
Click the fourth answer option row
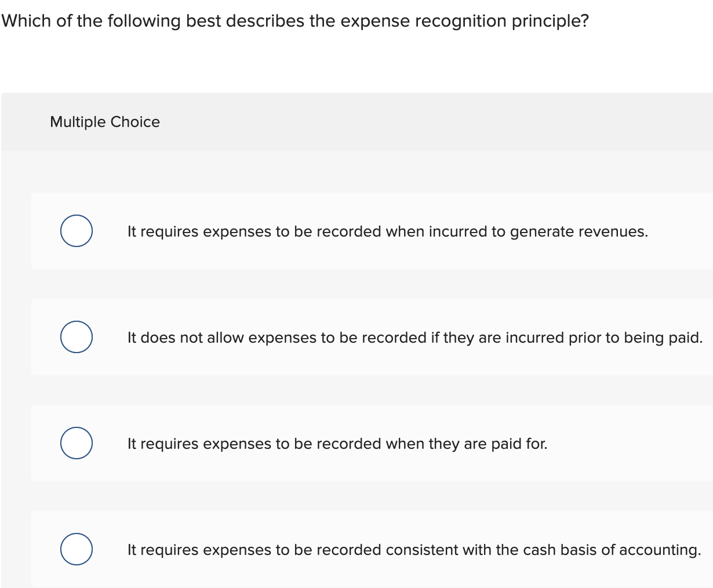(371, 549)
